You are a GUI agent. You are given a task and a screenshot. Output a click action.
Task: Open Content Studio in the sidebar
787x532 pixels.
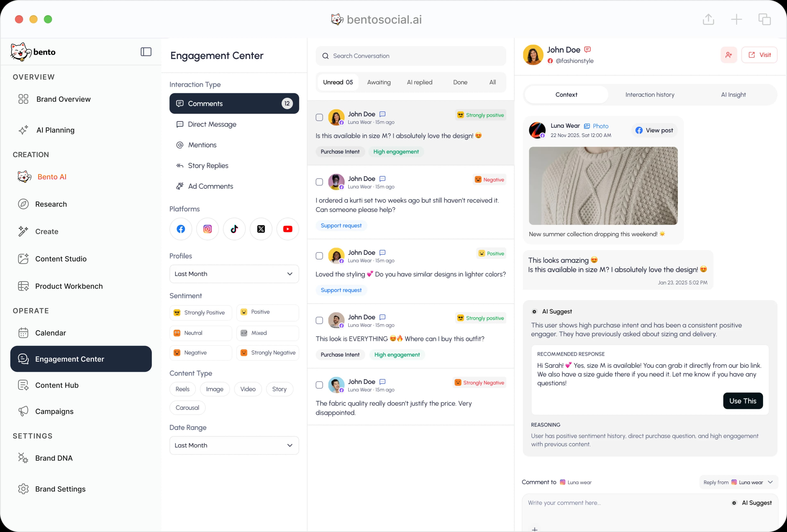tap(52, 259)
